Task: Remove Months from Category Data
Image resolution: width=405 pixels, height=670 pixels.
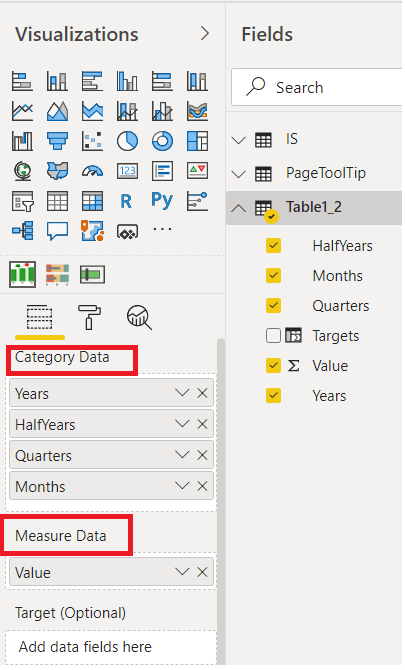Action: 202,486
